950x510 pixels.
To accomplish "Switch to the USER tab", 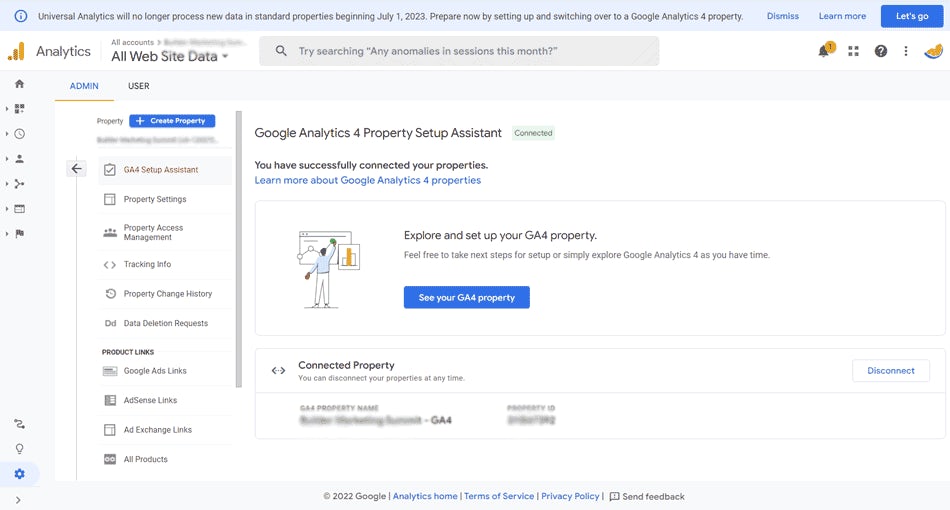I will tap(138, 86).
